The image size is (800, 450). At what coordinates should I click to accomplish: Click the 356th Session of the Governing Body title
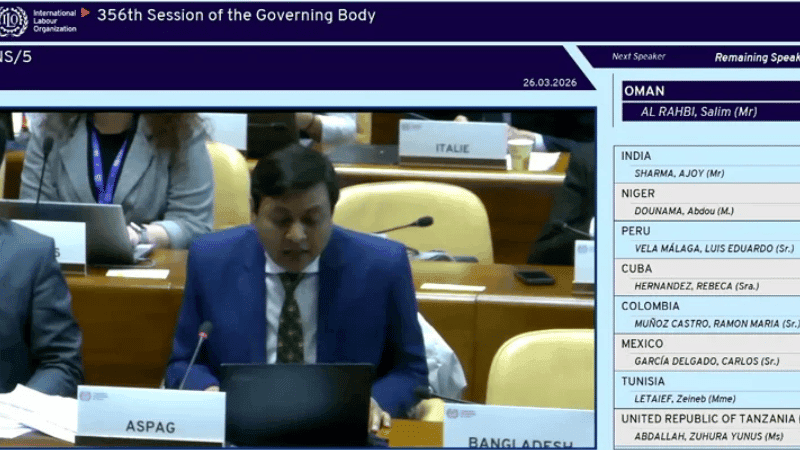[x=236, y=15]
